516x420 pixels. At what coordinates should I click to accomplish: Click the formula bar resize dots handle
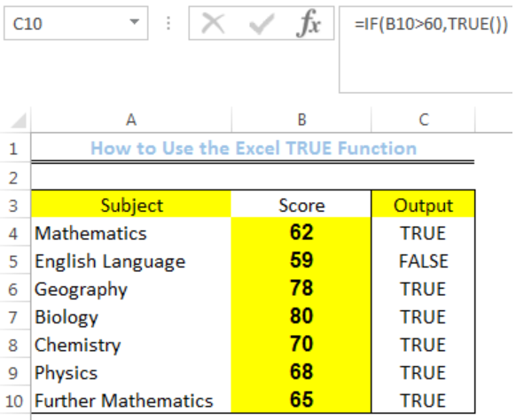point(168,23)
